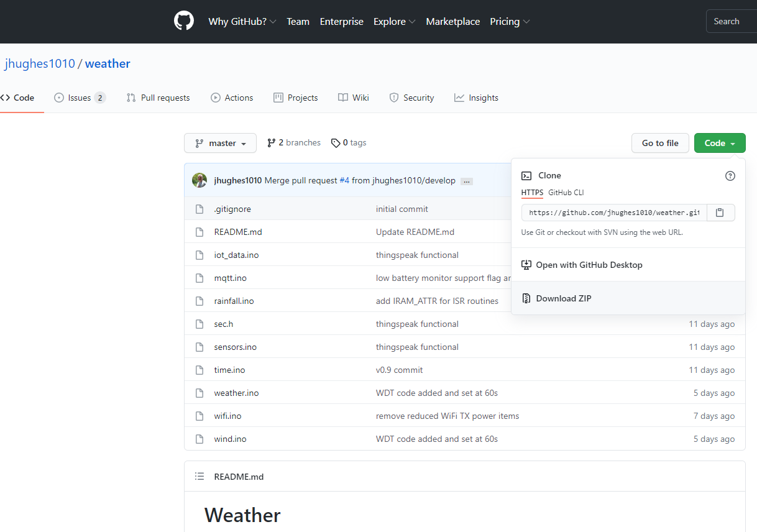Expand the Why GitHub? menu

pyautogui.click(x=242, y=22)
